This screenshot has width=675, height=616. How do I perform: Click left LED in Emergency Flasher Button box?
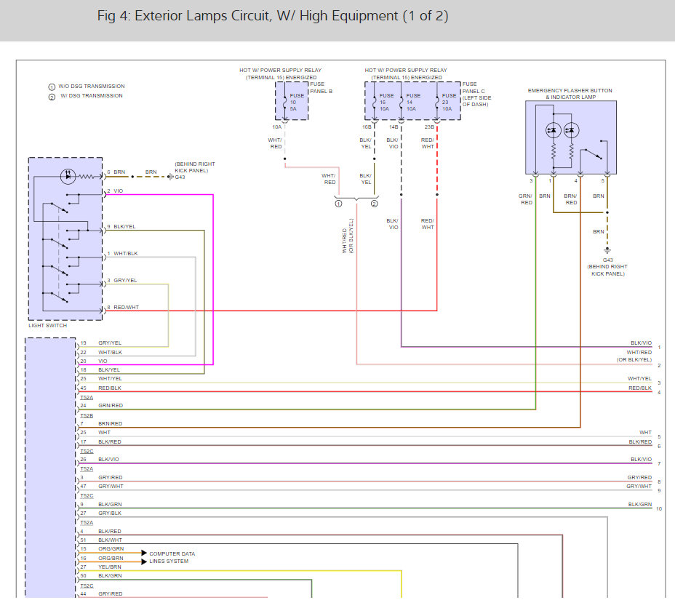tap(552, 131)
